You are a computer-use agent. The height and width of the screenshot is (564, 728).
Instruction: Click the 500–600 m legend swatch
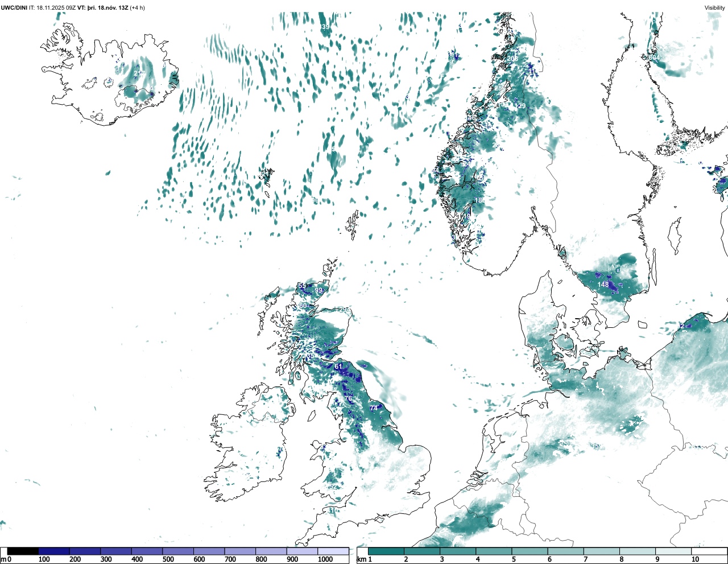point(178,551)
